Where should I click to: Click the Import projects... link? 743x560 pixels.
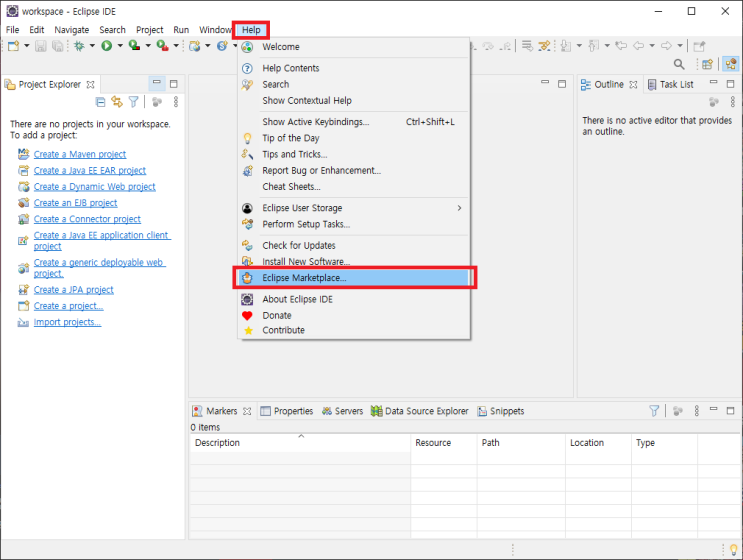click(67, 322)
